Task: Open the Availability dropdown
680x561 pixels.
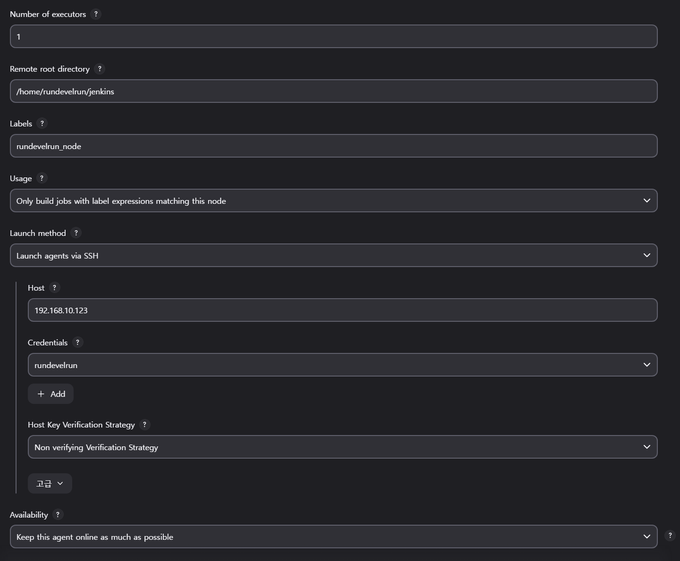Action: tap(333, 537)
